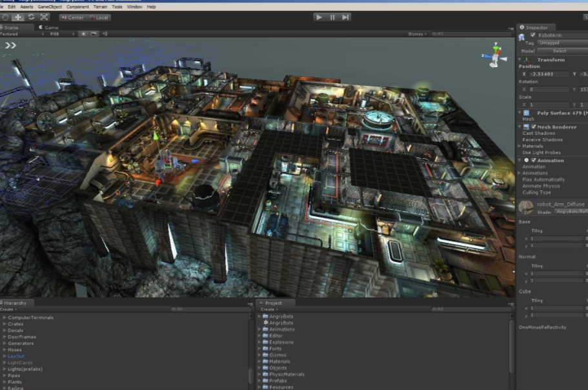Open the Project panel options menu icon
The image size is (588, 390).
pyautogui.click(x=511, y=303)
